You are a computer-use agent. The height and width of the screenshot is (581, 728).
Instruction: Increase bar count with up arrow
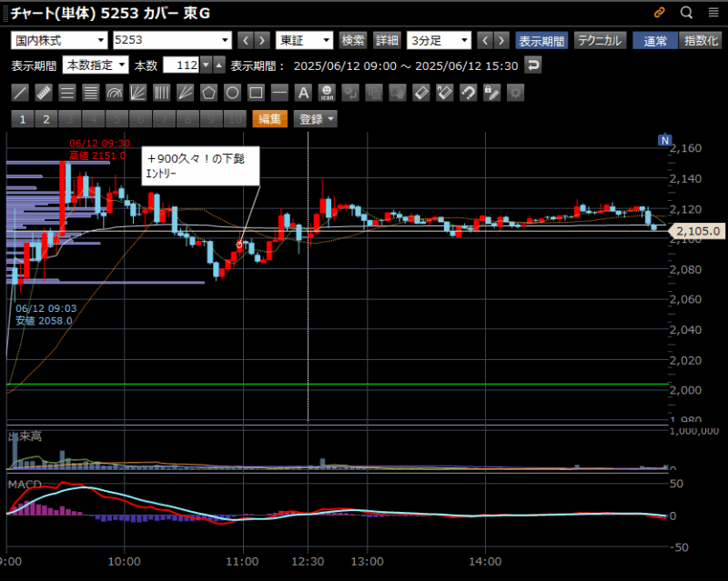tap(218, 65)
